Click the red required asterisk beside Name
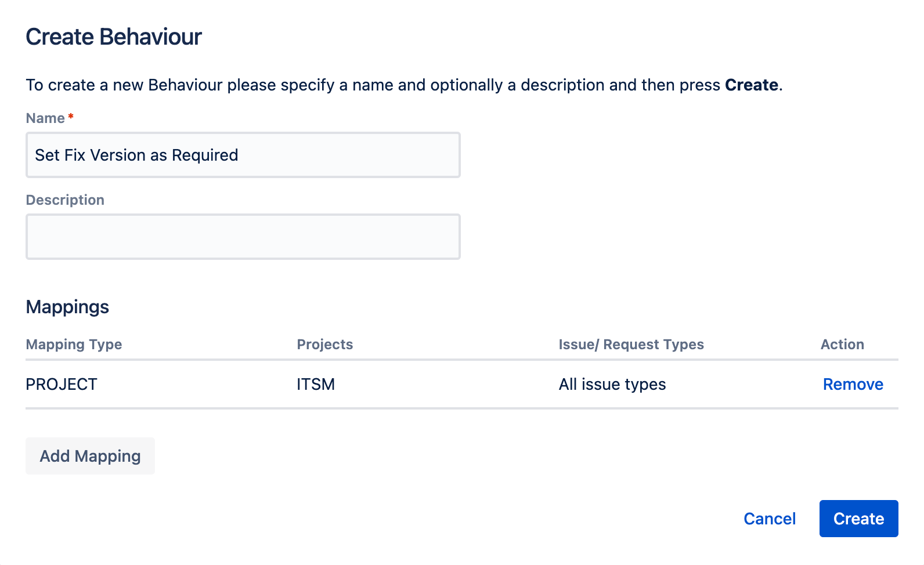Screen dimensions: 924x565 click(x=71, y=117)
